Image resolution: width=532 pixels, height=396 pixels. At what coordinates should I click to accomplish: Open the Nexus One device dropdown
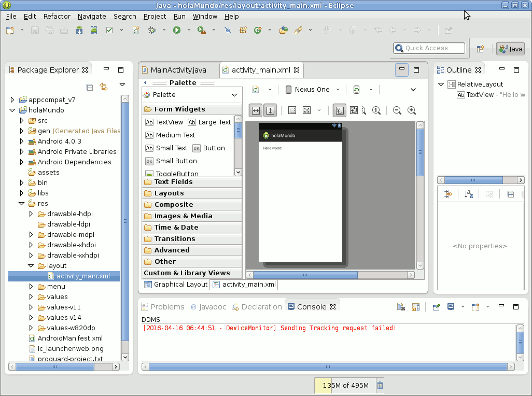click(312, 90)
